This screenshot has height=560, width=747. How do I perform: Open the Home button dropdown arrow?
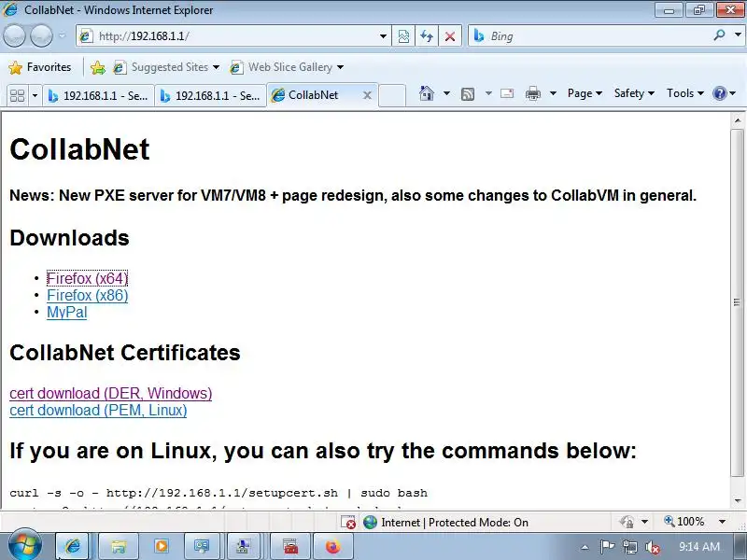pos(446,93)
